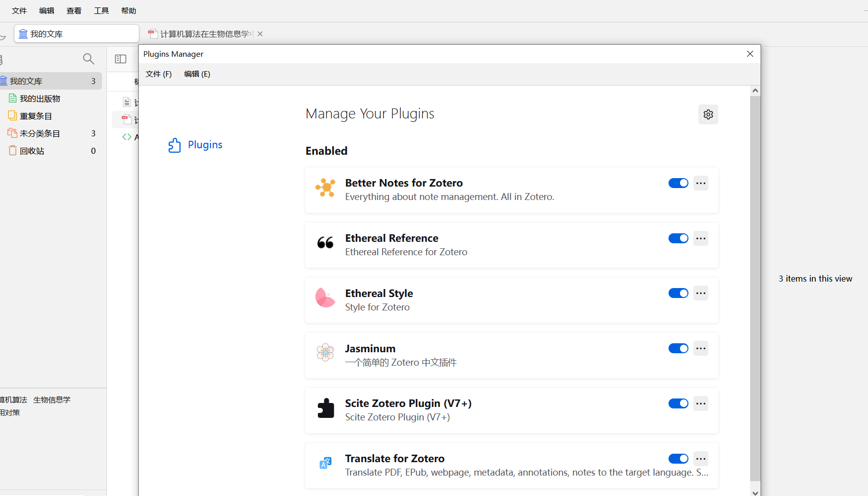Open the Zotero 工具 menu
Viewport: 868px width, 496px height.
pos(101,10)
